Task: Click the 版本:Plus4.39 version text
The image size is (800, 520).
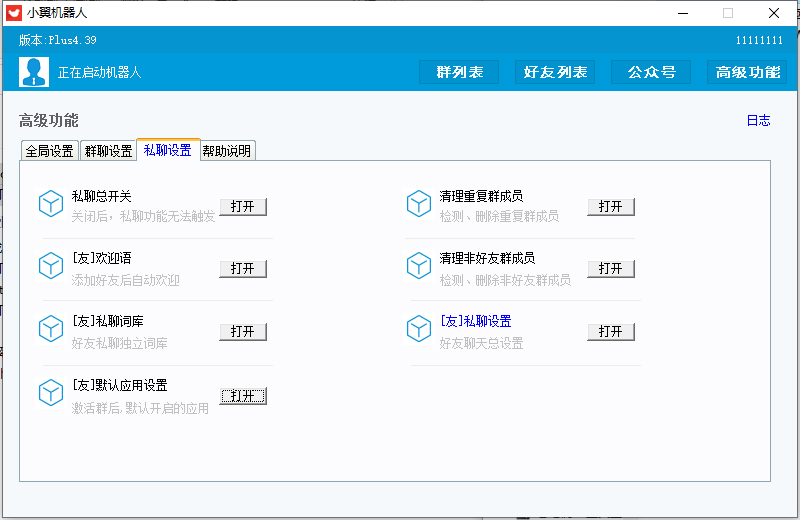Action: pos(58,40)
